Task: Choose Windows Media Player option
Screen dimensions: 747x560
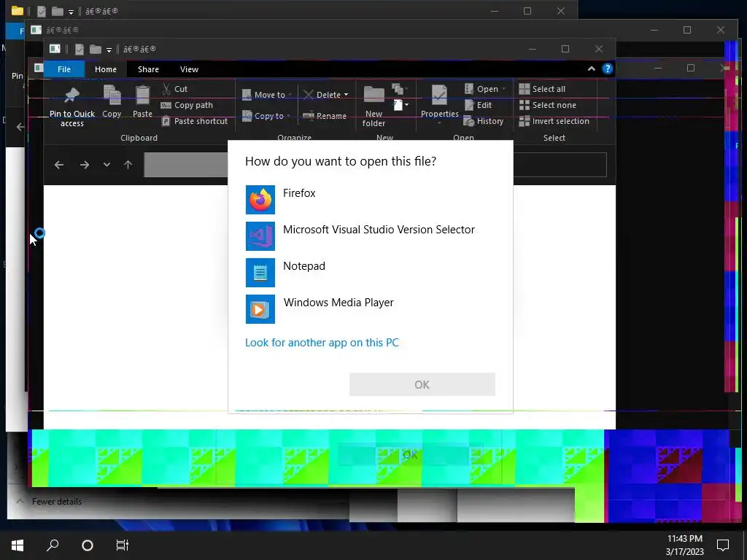Action: pos(370,309)
